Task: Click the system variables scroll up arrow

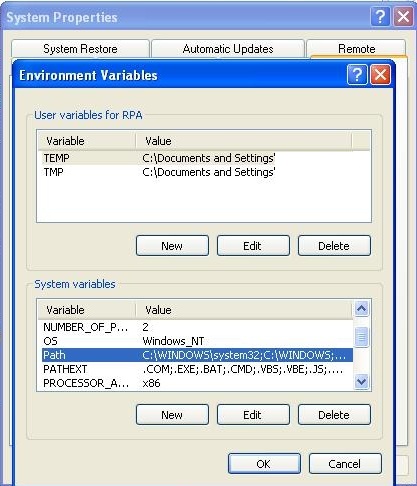Action: [x=362, y=309]
